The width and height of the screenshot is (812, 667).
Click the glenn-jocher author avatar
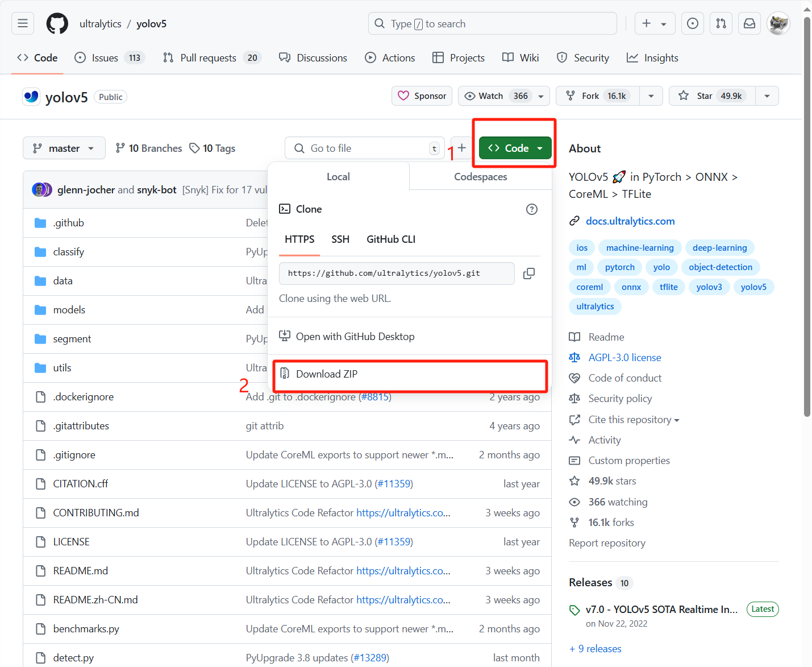39,189
